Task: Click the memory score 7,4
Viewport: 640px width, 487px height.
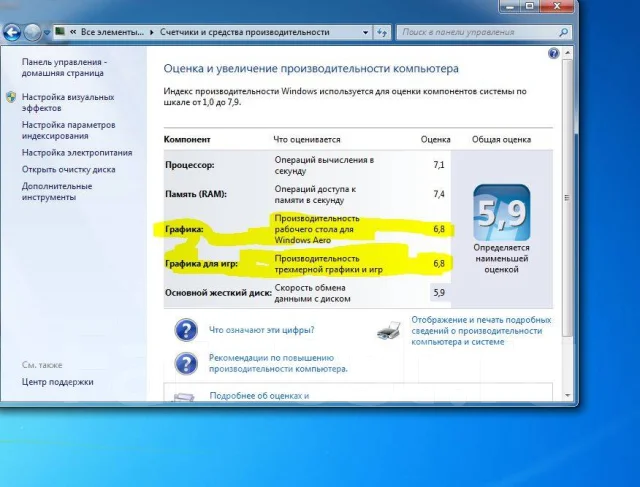Action: point(439,194)
